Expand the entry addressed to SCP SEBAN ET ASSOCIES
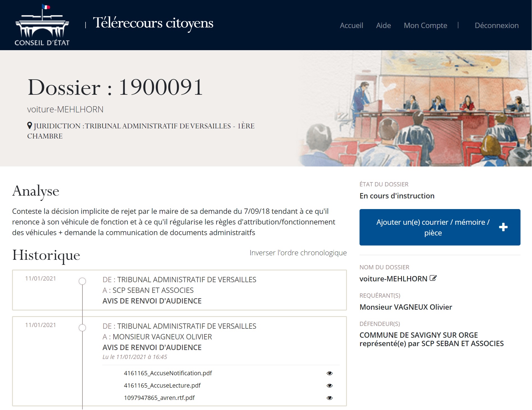Viewport: 532px width, 410px height. (179, 290)
